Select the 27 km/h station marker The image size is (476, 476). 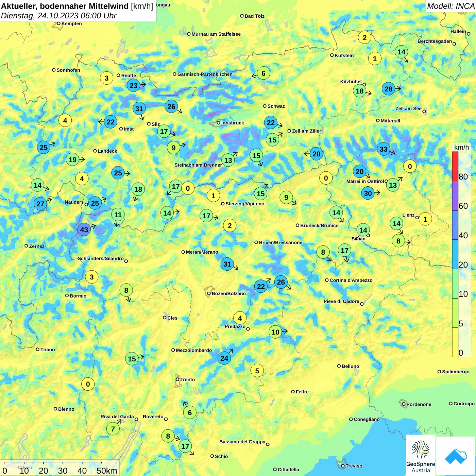pyautogui.click(x=40, y=204)
